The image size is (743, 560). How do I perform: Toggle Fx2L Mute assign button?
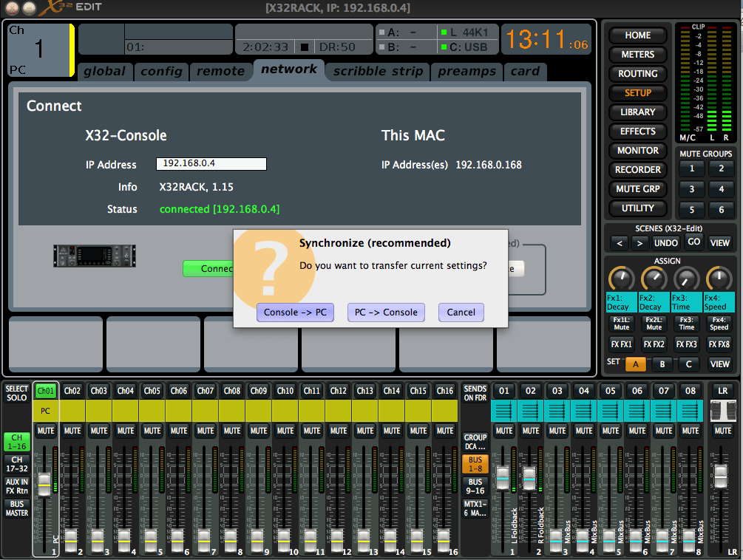tap(654, 324)
